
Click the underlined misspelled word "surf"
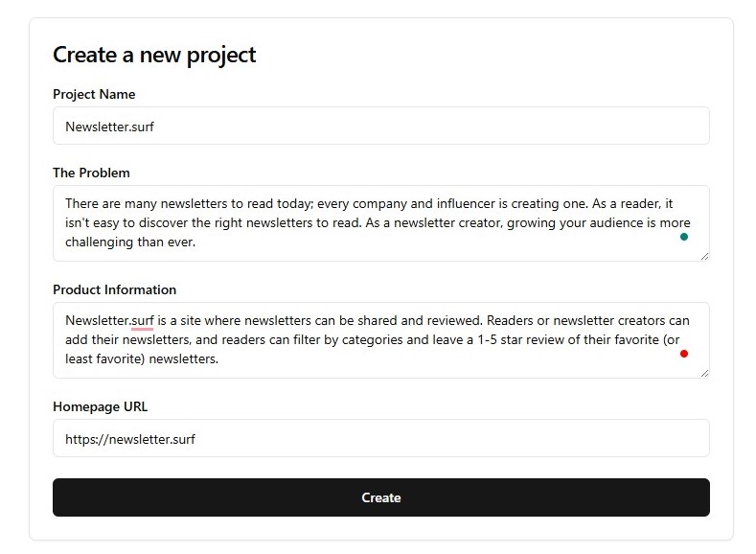point(142,320)
